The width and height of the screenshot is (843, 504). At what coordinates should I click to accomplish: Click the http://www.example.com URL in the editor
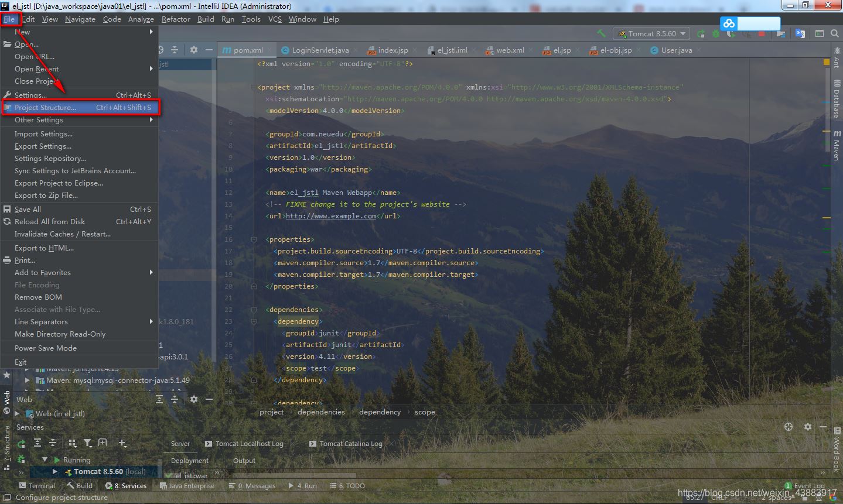pos(331,216)
